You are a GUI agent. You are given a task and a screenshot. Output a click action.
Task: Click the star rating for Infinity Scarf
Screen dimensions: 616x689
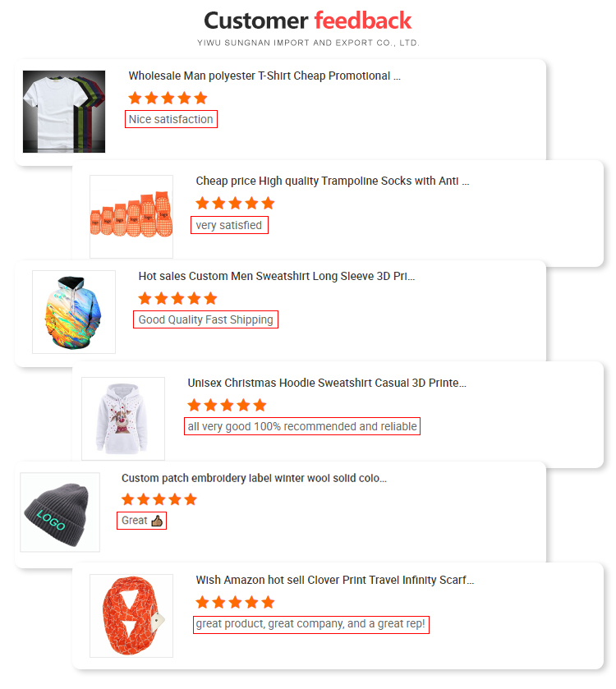(x=235, y=603)
